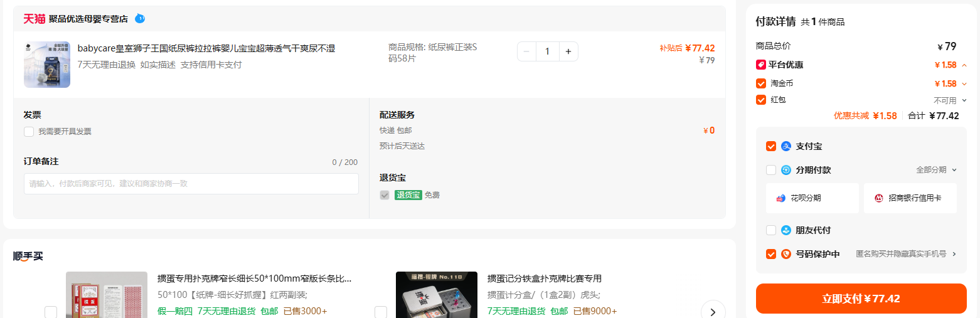980x318 pixels.
Task: Open the babycare皇室狮子王国 product title link
Action: (206, 48)
